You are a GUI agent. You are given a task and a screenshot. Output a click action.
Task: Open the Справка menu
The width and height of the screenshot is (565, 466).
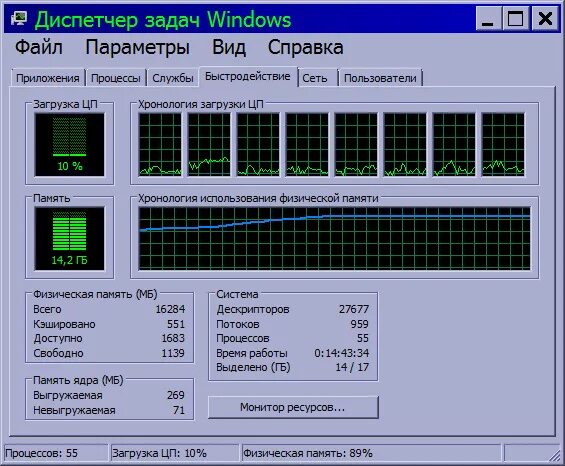click(306, 48)
